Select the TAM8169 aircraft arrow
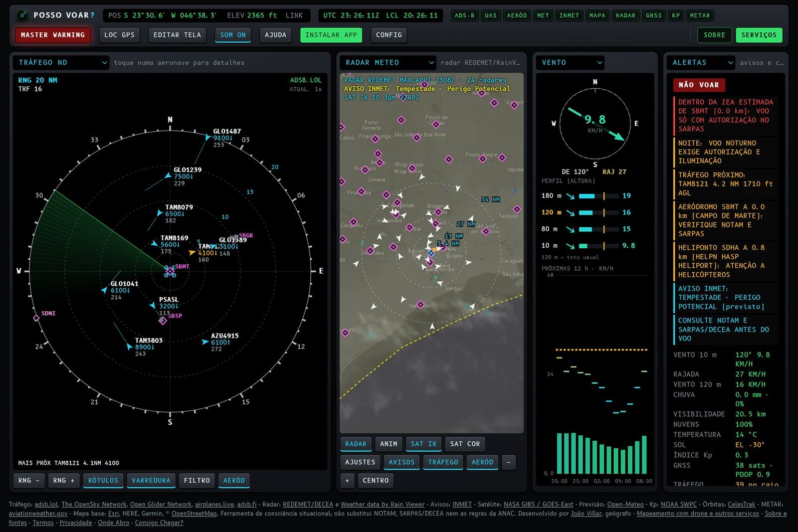Image resolution: width=798 pixels, height=532 pixels. pos(155,244)
